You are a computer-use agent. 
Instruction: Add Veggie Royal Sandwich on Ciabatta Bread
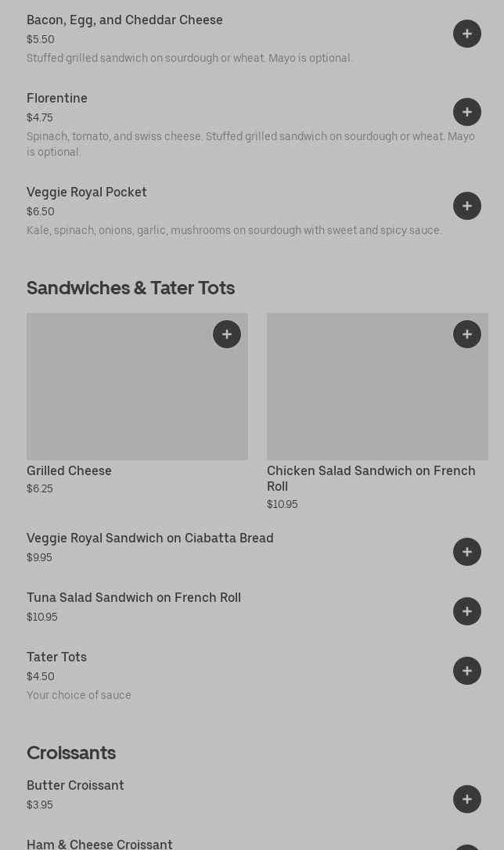coord(466,552)
